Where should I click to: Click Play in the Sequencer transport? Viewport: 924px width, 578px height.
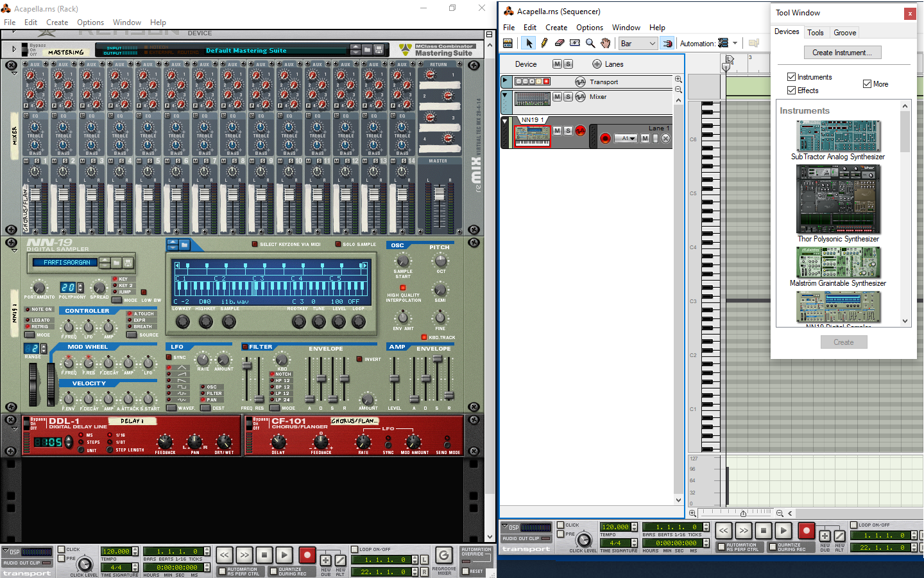click(783, 531)
